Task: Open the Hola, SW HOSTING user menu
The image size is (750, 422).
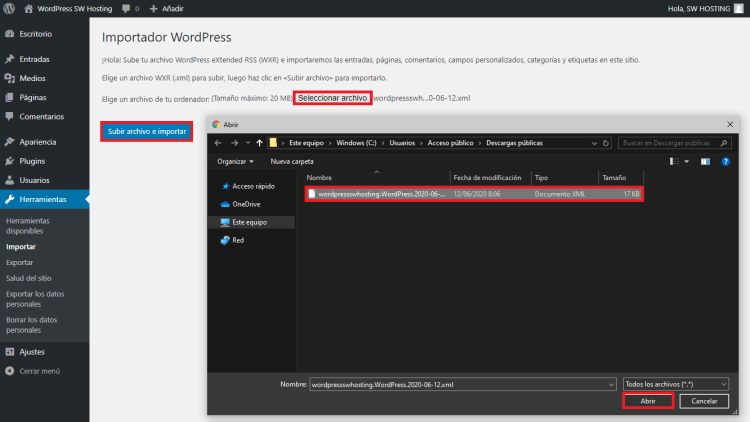Action: coord(706,9)
